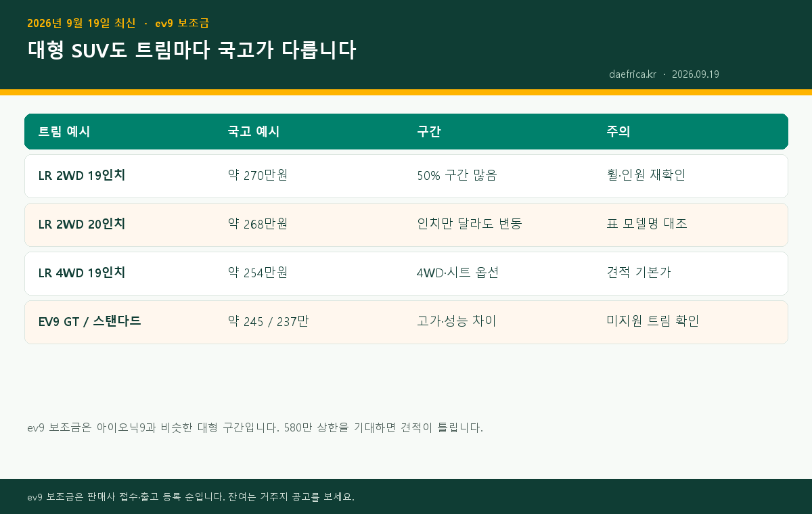Click the '약 254만원' subsidy value

coord(258,273)
